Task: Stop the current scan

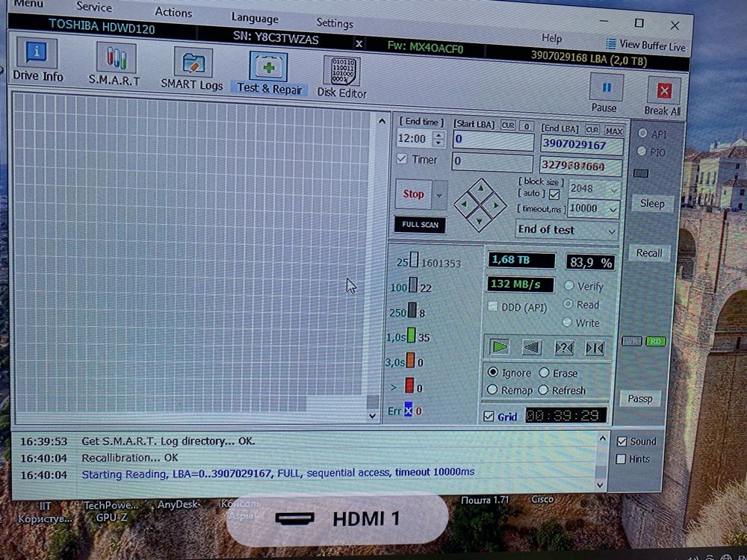Action: [414, 194]
